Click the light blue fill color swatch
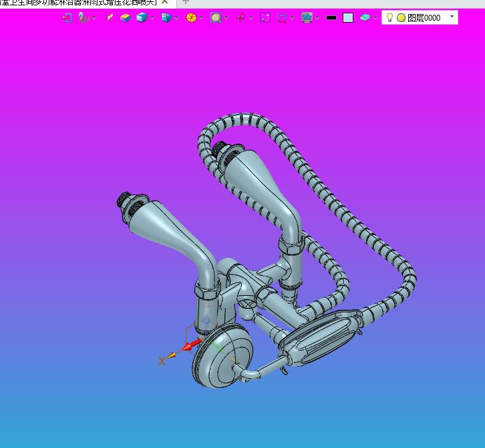Viewport: 485px width, 448px height. 348,18
